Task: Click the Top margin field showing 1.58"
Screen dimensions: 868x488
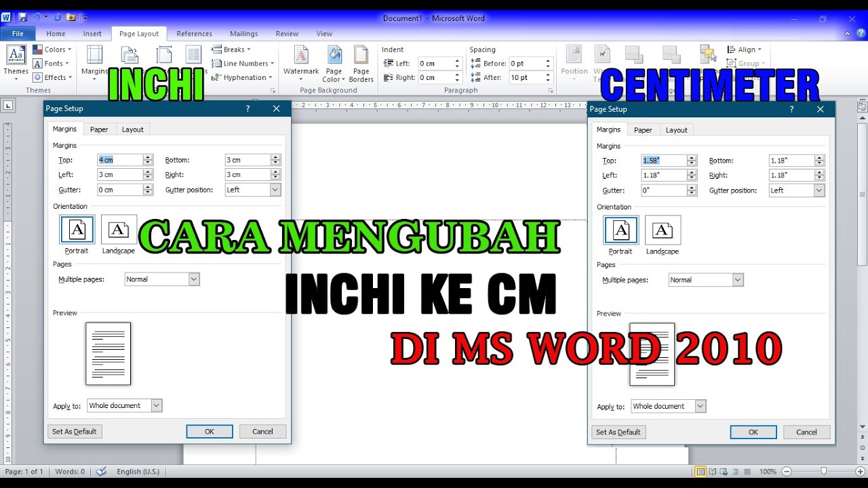Action: point(664,161)
